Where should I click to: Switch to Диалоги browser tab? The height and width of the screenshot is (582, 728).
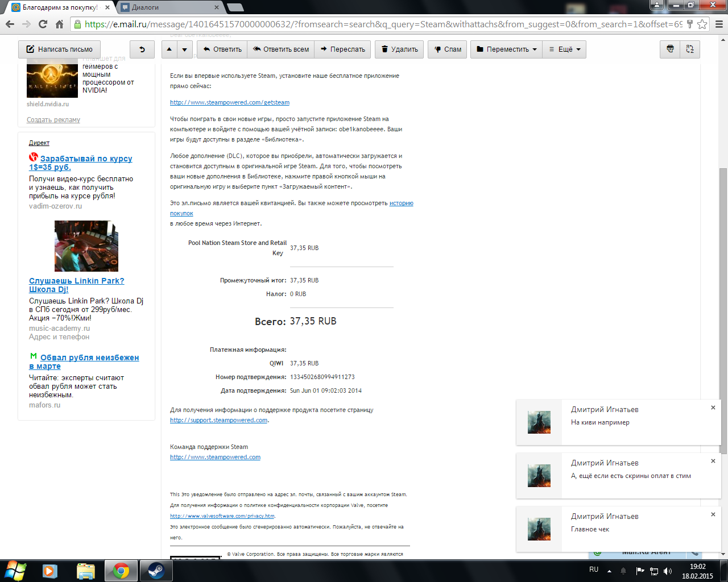(x=165, y=7)
